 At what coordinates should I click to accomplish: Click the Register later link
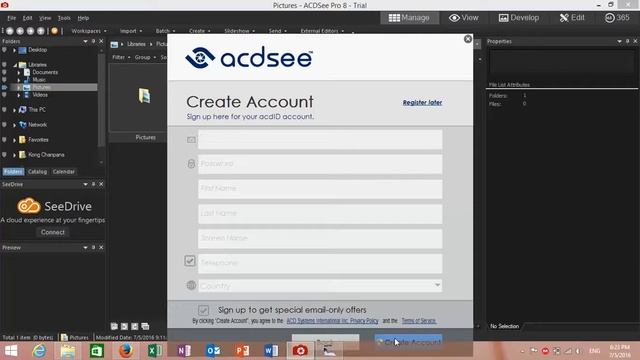click(x=422, y=102)
